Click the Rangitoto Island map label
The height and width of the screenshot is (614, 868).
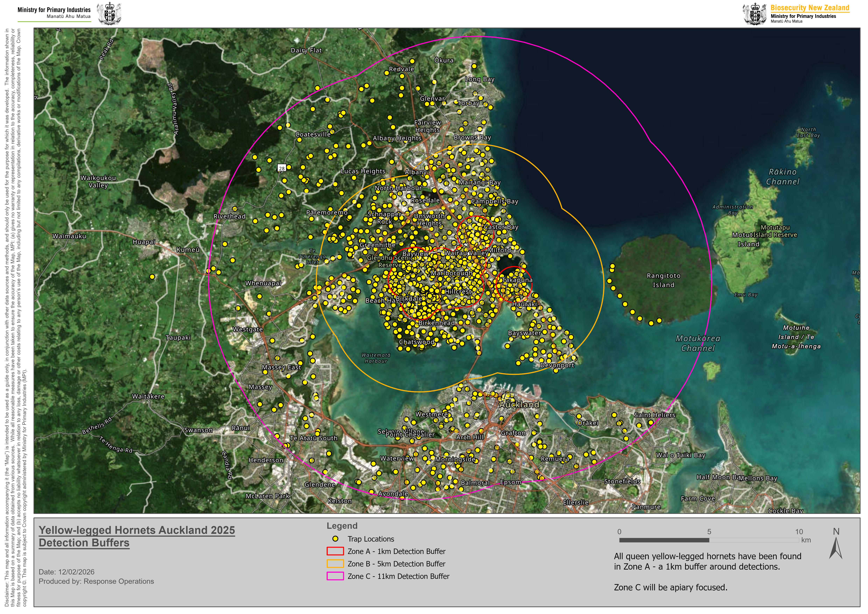663,280
